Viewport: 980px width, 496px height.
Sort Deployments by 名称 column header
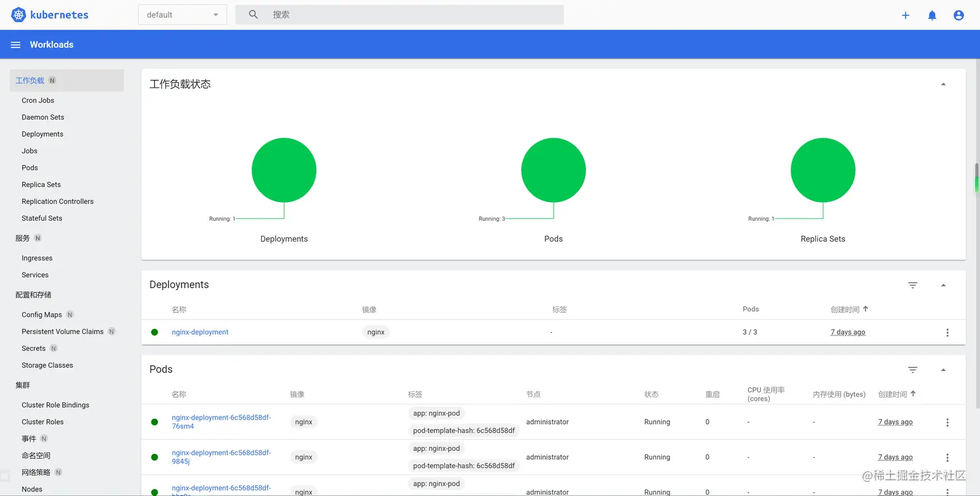(179, 310)
